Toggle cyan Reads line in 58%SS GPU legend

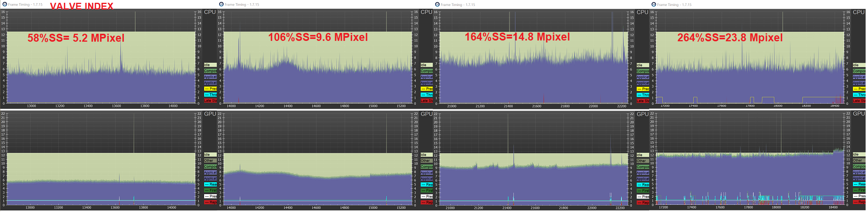click(210, 184)
